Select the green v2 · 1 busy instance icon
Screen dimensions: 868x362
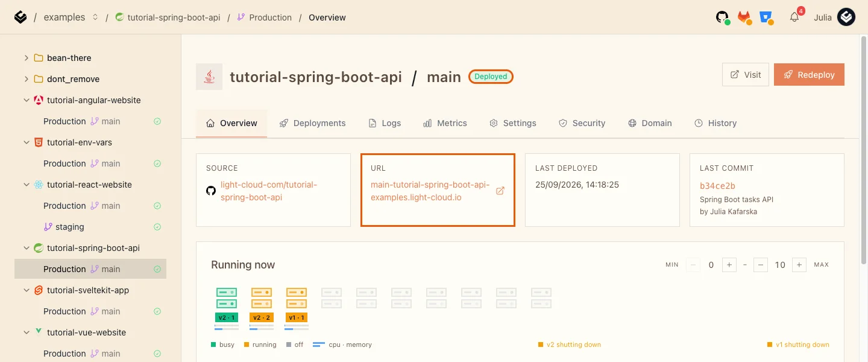pos(227,298)
